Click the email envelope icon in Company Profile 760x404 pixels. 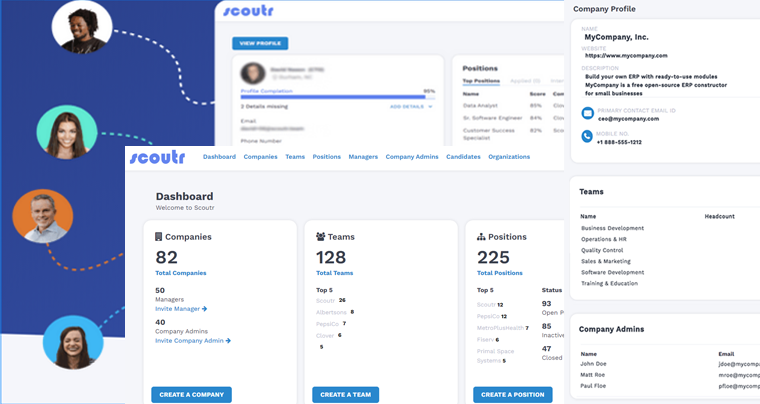point(587,113)
